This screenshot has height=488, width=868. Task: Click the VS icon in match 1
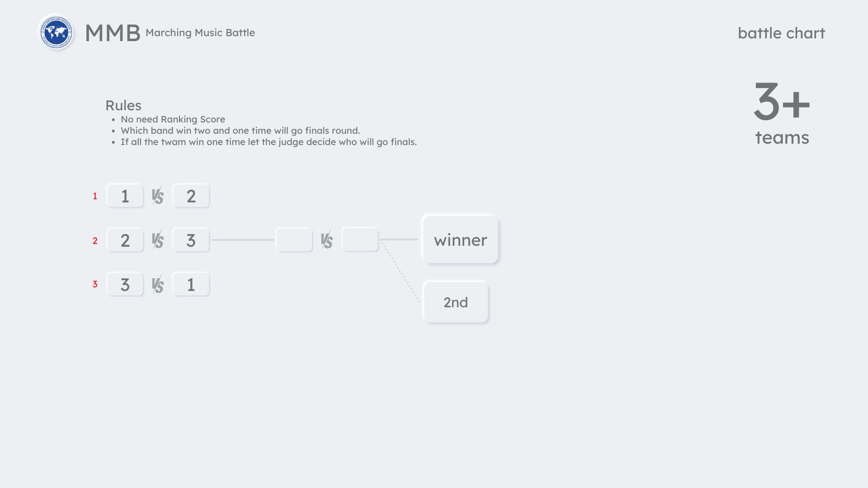coord(157,196)
